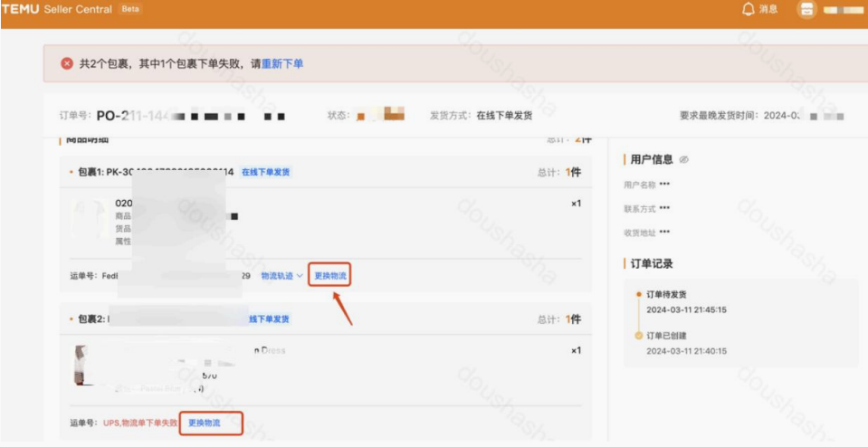Click the Beta badge

130,9
